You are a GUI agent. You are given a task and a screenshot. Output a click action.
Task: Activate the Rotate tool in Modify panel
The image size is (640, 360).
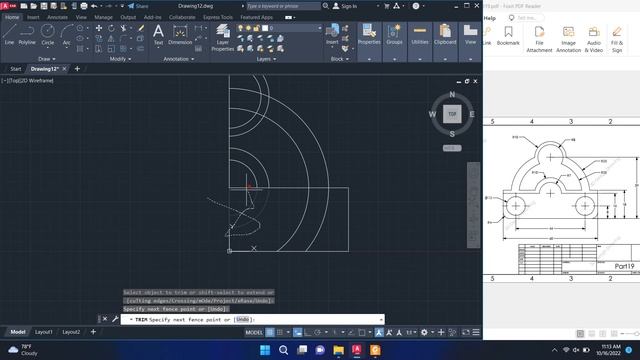(111, 28)
